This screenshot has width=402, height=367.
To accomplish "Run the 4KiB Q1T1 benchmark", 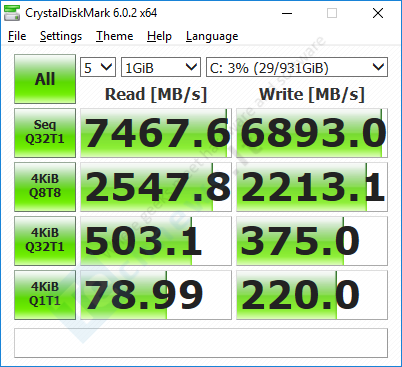I will pos(45,295).
